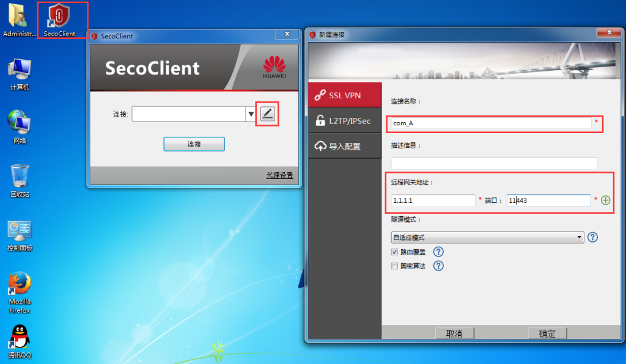Image resolution: width=626 pixels, height=364 pixels.
Task: Open the 计算机 desktop icon
Action: [x=20, y=74]
